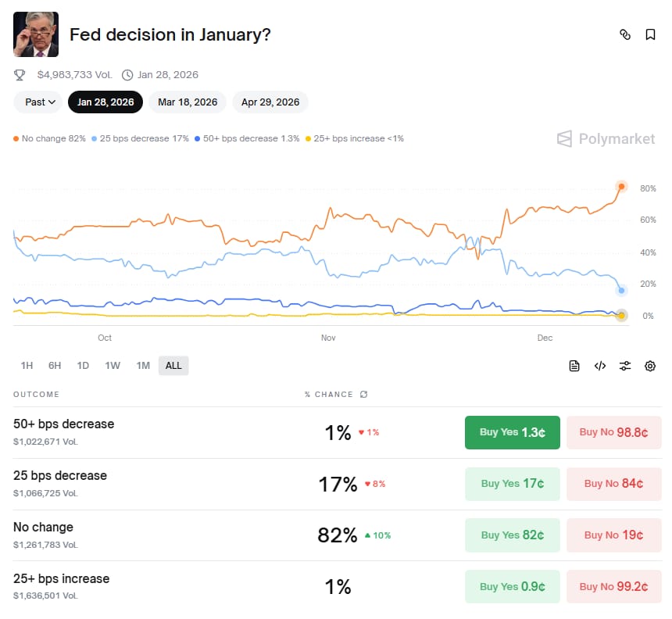
Task: Expand the Past dates dropdown
Action: pyautogui.click(x=38, y=102)
